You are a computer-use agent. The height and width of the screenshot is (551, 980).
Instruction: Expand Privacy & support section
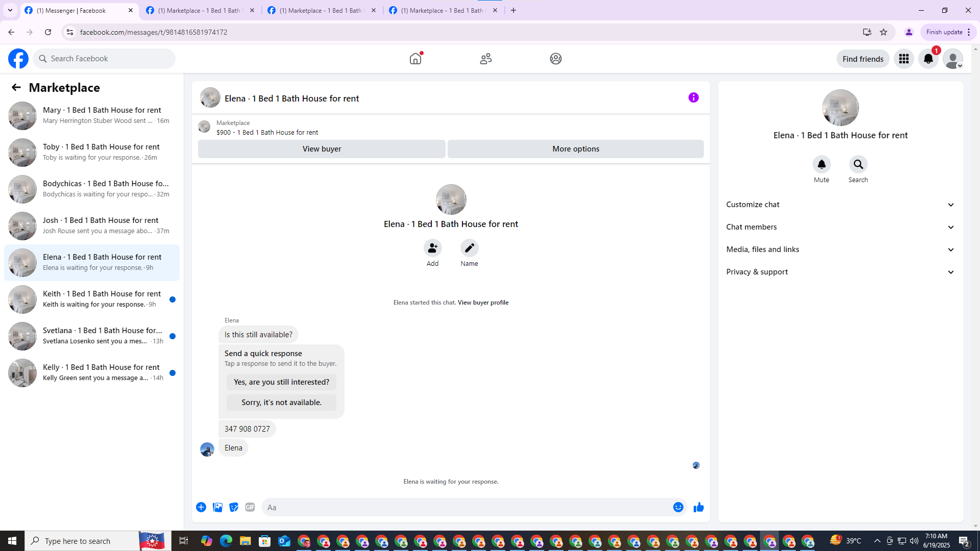(840, 272)
